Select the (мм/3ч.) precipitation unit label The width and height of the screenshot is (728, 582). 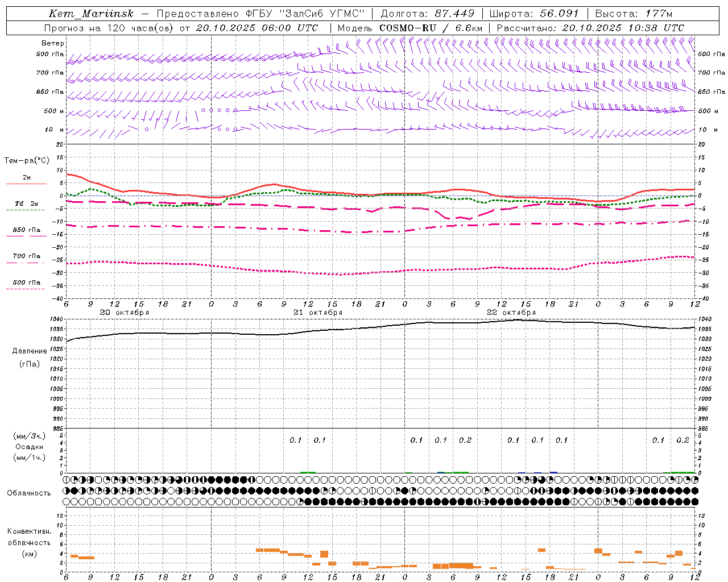(x=30, y=436)
